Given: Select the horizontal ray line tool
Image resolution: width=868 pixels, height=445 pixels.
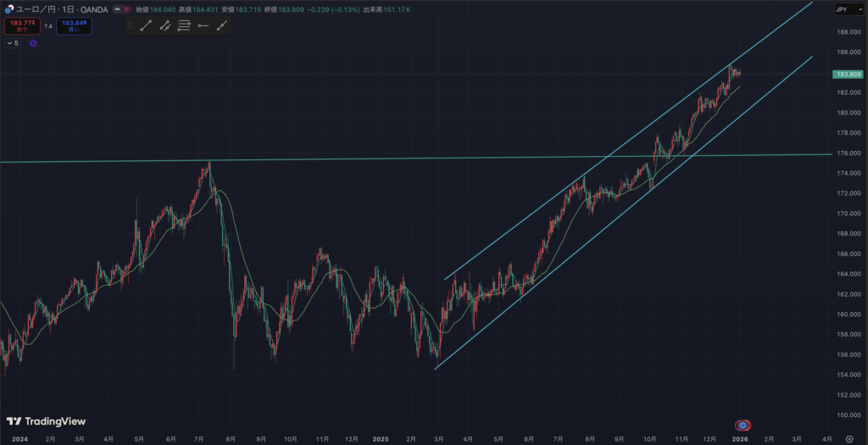Looking at the screenshot, I should 203,25.
